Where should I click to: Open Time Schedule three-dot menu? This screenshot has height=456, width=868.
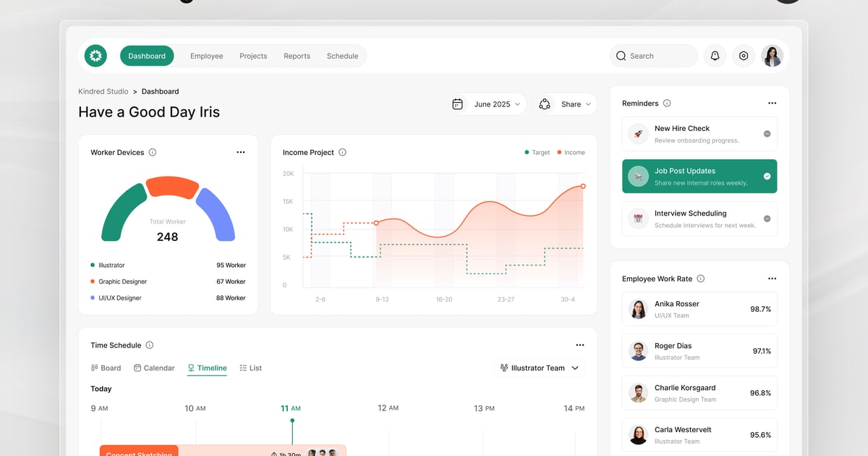click(x=579, y=345)
